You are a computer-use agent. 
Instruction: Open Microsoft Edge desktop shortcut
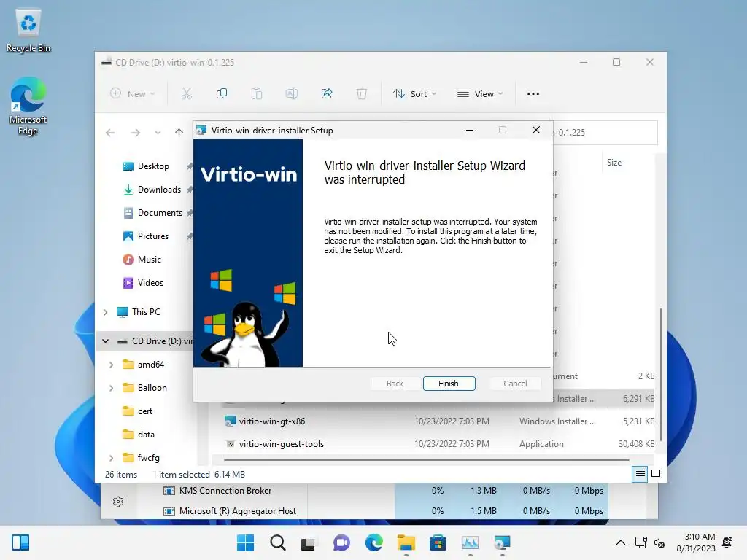coord(28,106)
